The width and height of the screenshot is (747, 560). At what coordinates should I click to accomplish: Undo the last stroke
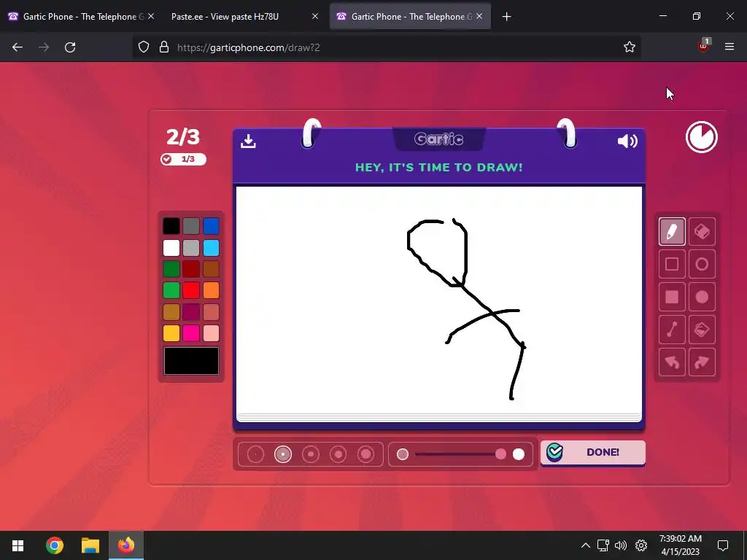pyautogui.click(x=672, y=362)
